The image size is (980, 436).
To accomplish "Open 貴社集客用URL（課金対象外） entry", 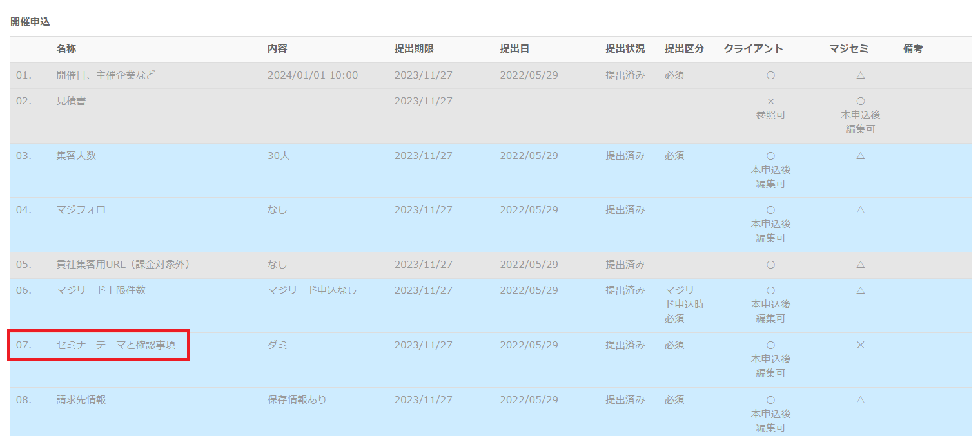I will 122,265.
